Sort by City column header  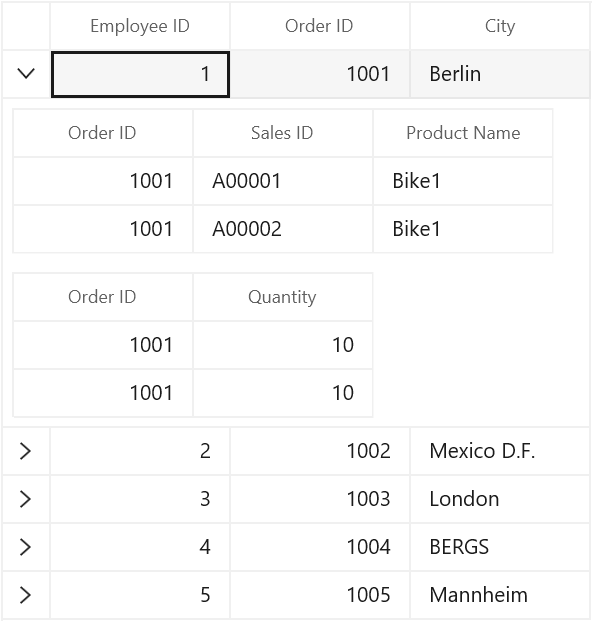[x=500, y=26]
